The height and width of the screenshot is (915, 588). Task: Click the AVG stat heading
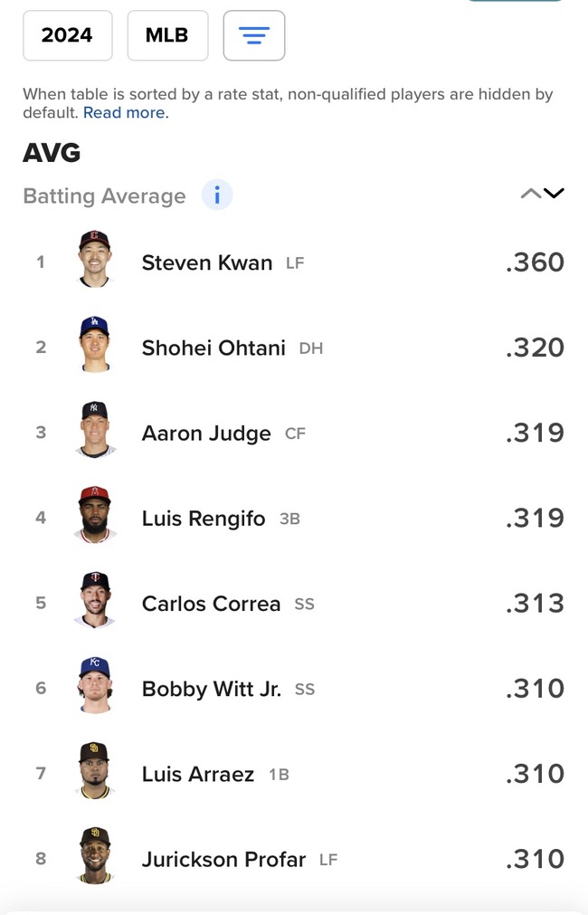[52, 153]
